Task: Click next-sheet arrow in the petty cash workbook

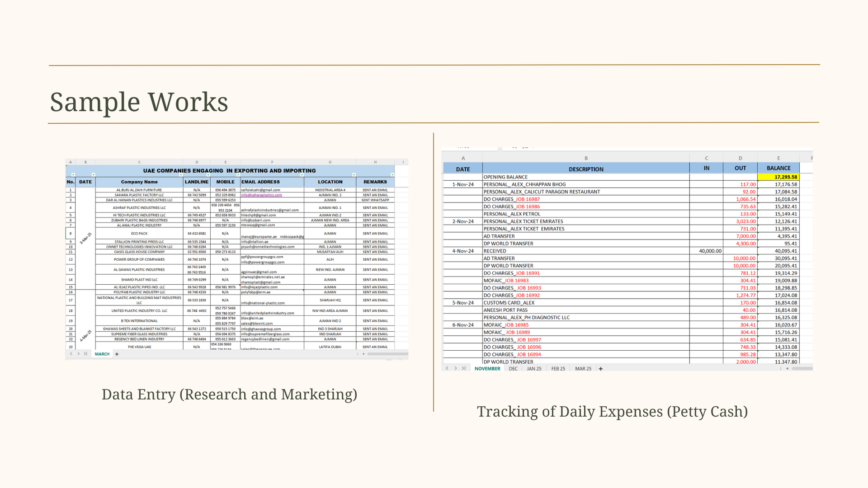Action: 455,368
